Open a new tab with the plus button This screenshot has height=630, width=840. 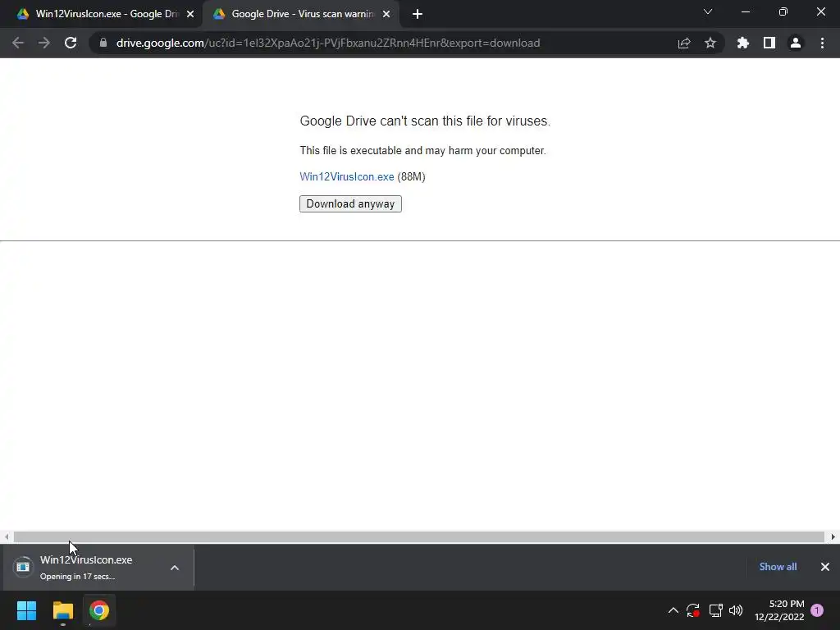pyautogui.click(x=418, y=14)
